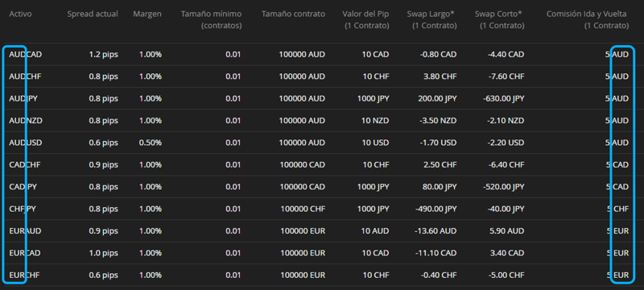The height and width of the screenshot is (290, 644).
Task: Click the 0.50% margin for AUDUSD
Action: click(x=151, y=143)
